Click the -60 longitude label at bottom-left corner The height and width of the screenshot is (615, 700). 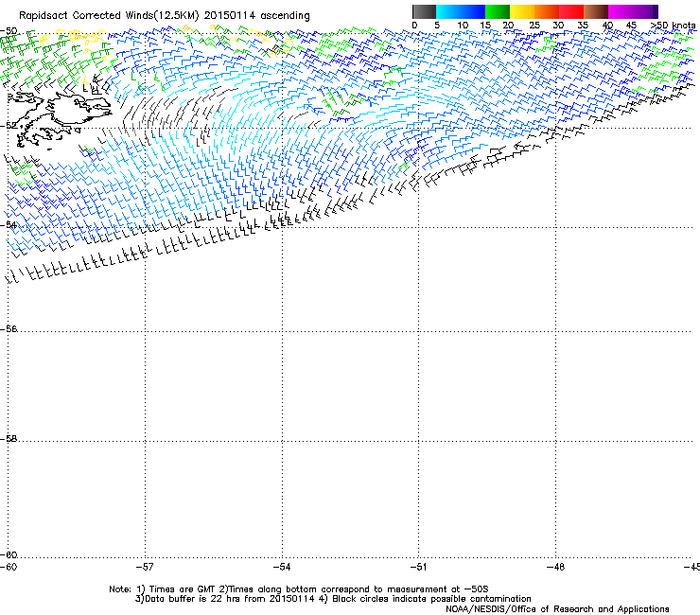click(9, 567)
